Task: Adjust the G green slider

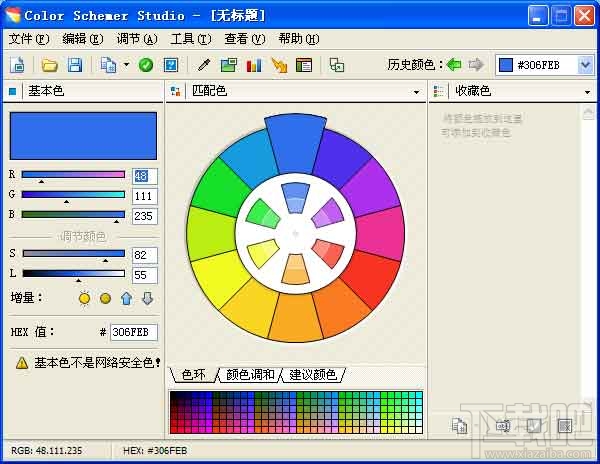Action: (73, 195)
